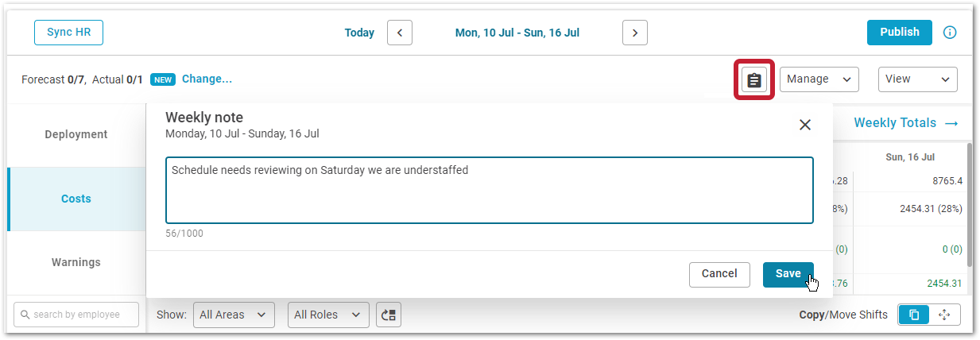
Task: Select the Copy shifts toggle icon
Action: 914,315
